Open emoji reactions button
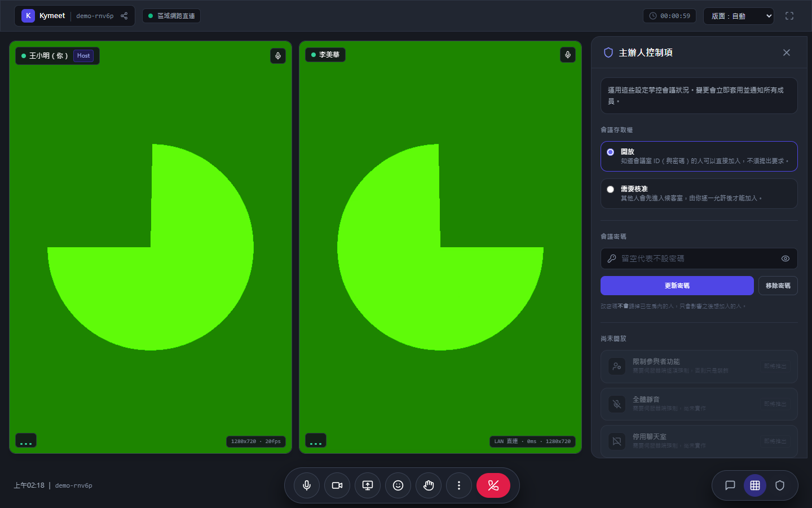This screenshot has width=812, height=508. [x=398, y=485]
